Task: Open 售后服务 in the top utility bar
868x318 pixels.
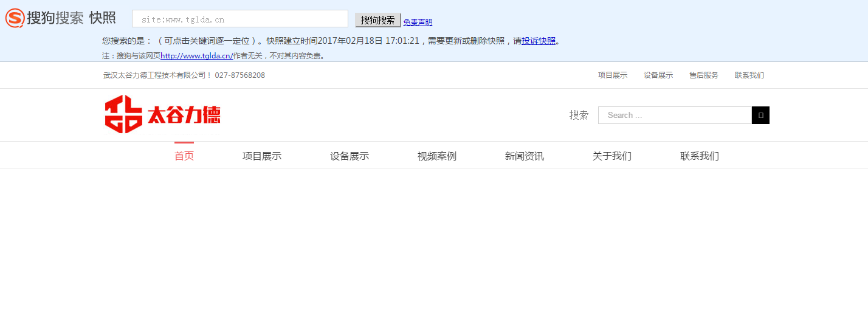Action: pos(703,75)
